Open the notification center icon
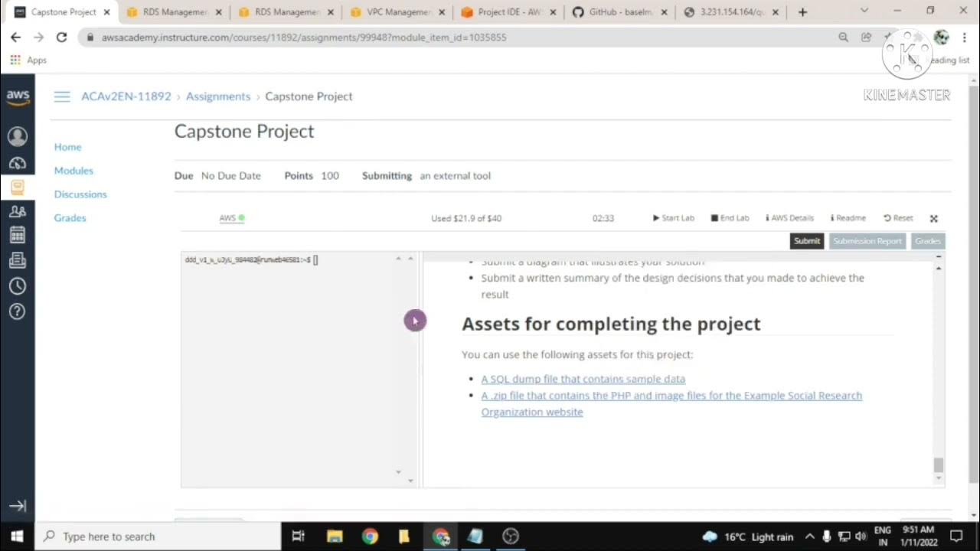The image size is (980, 551). coord(956,536)
